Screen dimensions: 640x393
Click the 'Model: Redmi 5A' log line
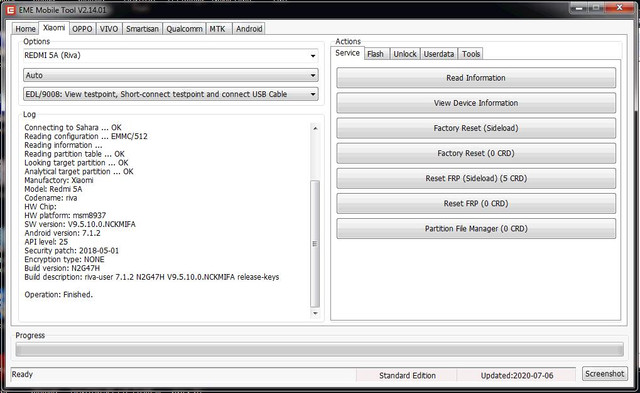point(53,189)
